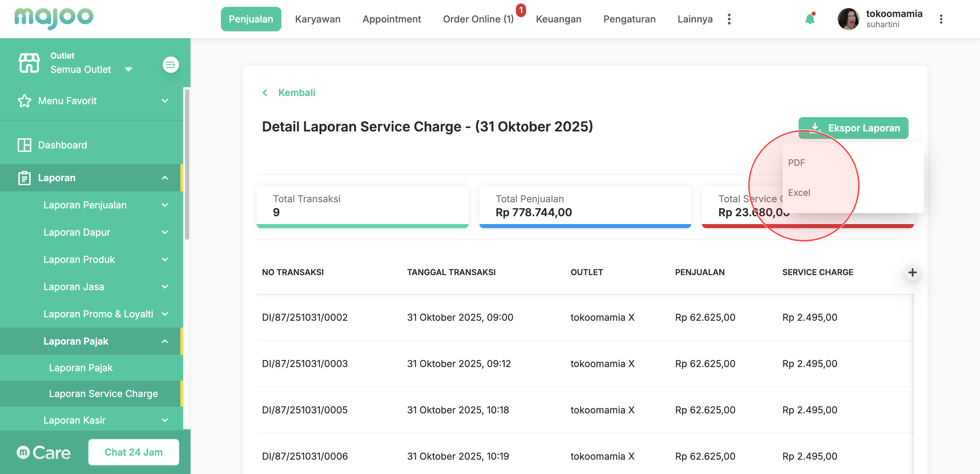
Task: Click the majoo logo
Action: tap(54, 17)
